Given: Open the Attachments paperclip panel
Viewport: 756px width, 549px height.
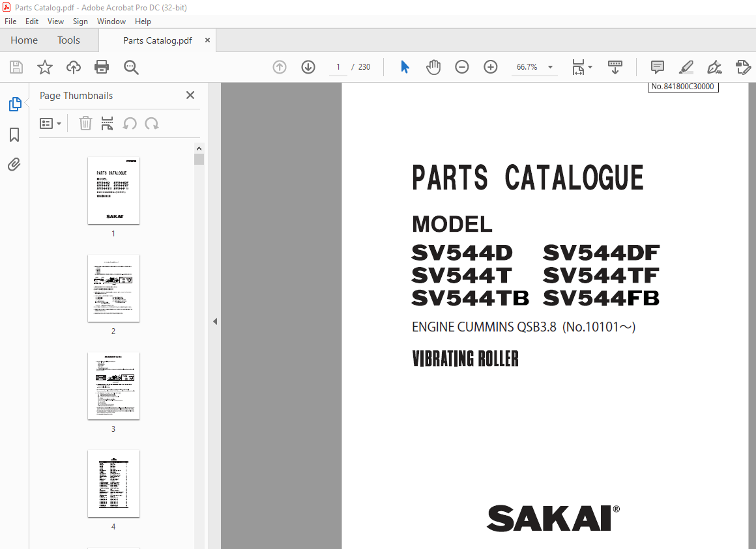Looking at the screenshot, I should [14, 165].
